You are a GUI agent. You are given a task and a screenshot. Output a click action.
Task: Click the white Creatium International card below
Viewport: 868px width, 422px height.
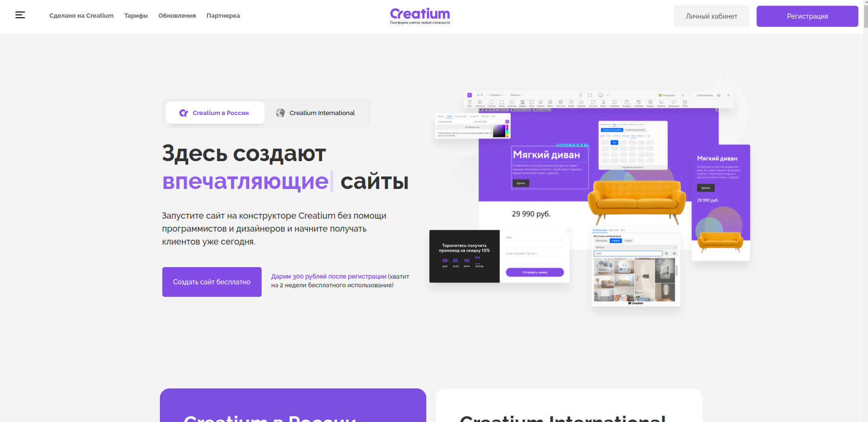[x=569, y=405]
